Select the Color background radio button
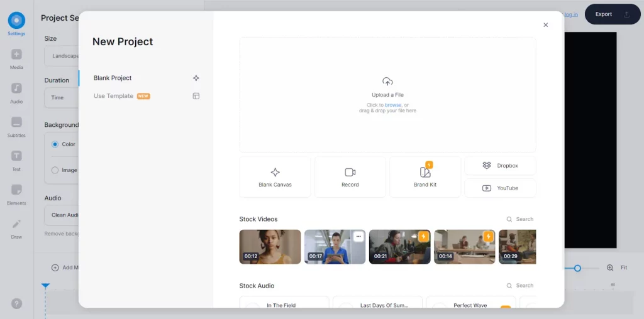Image resolution: width=644 pixels, height=319 pixels. [55, 144]
